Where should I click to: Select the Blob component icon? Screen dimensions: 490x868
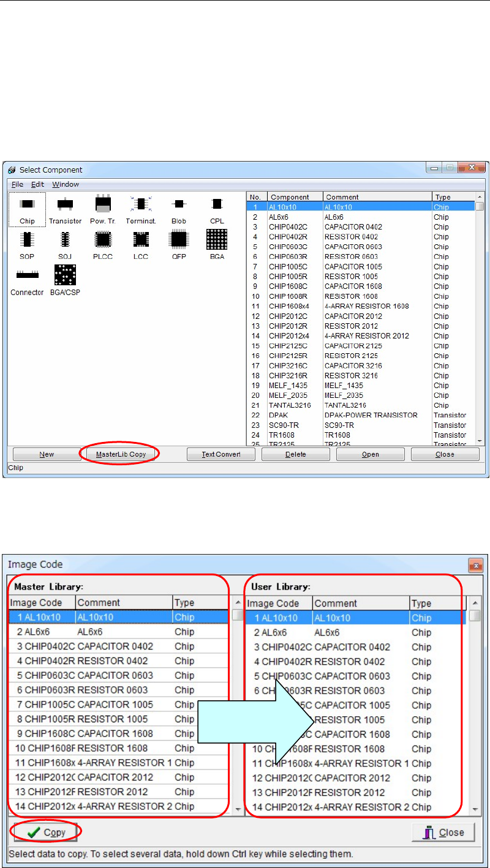179,209
